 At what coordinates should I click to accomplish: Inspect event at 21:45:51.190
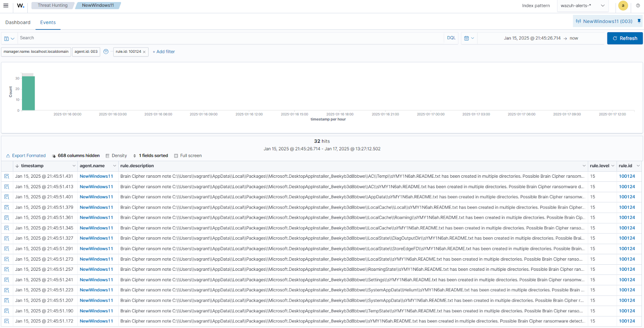[7, 311]
